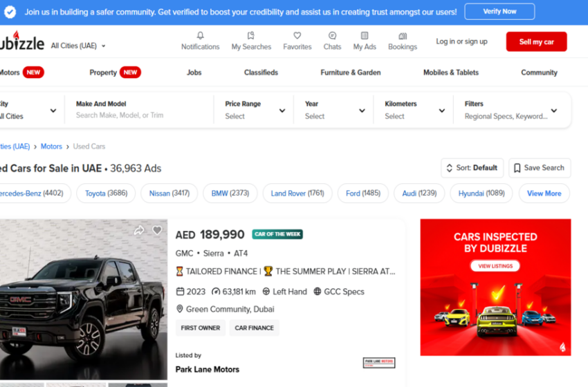Filter by Ford (1485) chip
The height and width of the screenshot is (387, 588).
coord(363,193)
